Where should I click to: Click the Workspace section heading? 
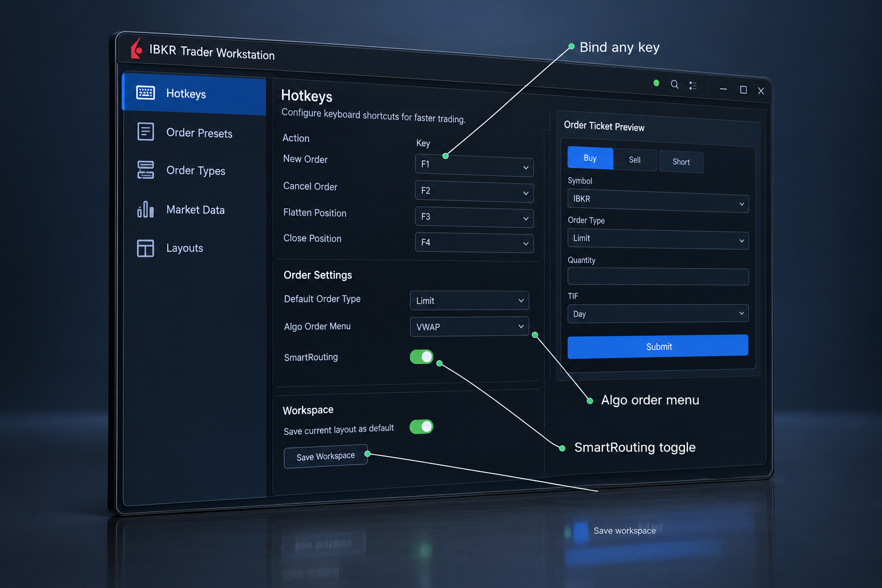(308, 410)
